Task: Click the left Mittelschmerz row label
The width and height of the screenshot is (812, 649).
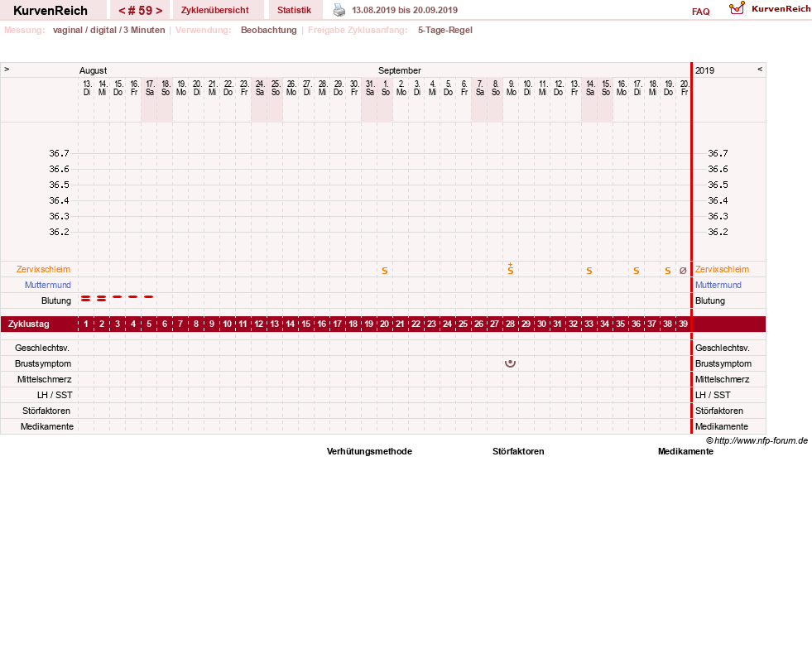Action: click(45, 379)
